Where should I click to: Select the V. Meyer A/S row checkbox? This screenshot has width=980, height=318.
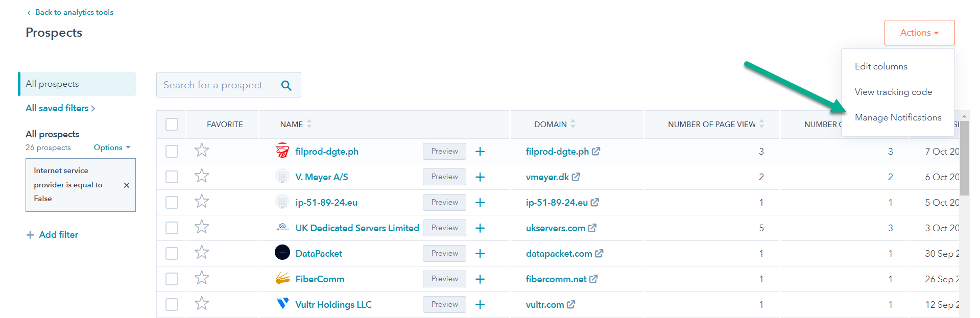pos(172,177)
